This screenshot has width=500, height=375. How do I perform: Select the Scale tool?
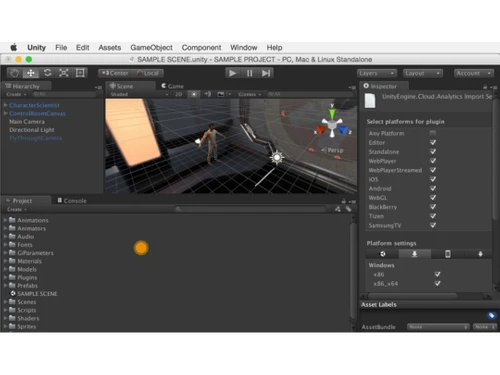pyautogui.click(x=64, y=73)
